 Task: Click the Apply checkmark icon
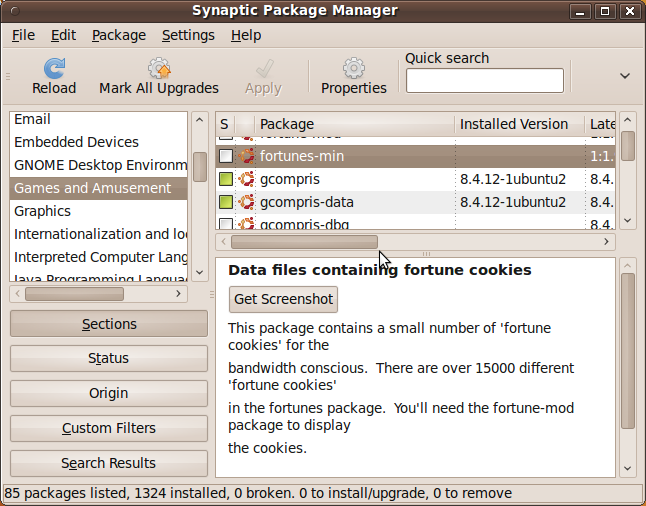pos(264,68)
